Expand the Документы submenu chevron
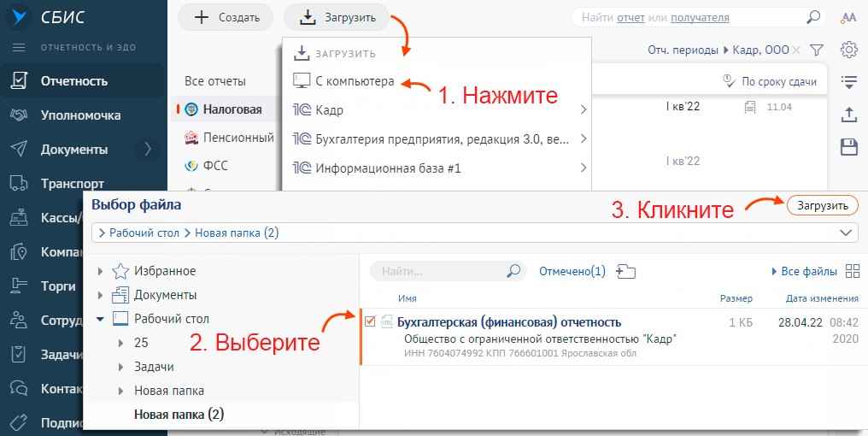868x436 pixels. click(147, 149)
